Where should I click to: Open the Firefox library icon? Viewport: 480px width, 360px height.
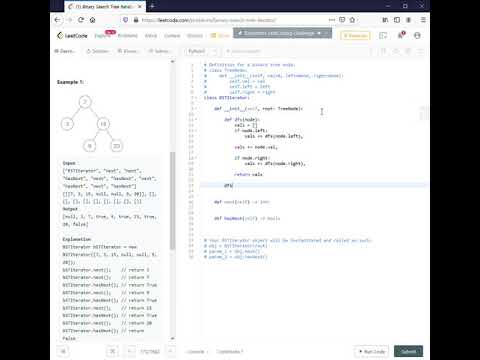(385, 20)
